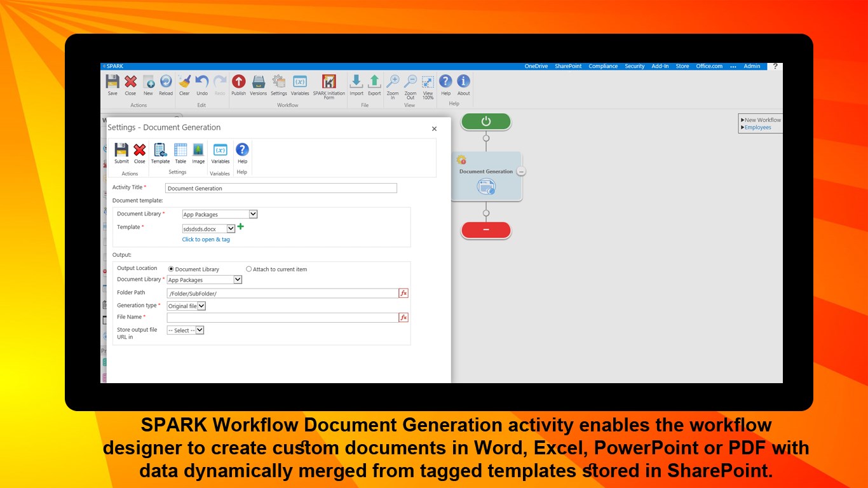Open Document Generation node ellipsis menu
868x488 pixels.
(x=522, y=172)
